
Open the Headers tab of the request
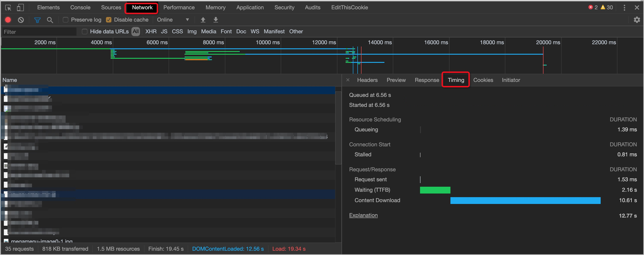[x=367, y=80]
